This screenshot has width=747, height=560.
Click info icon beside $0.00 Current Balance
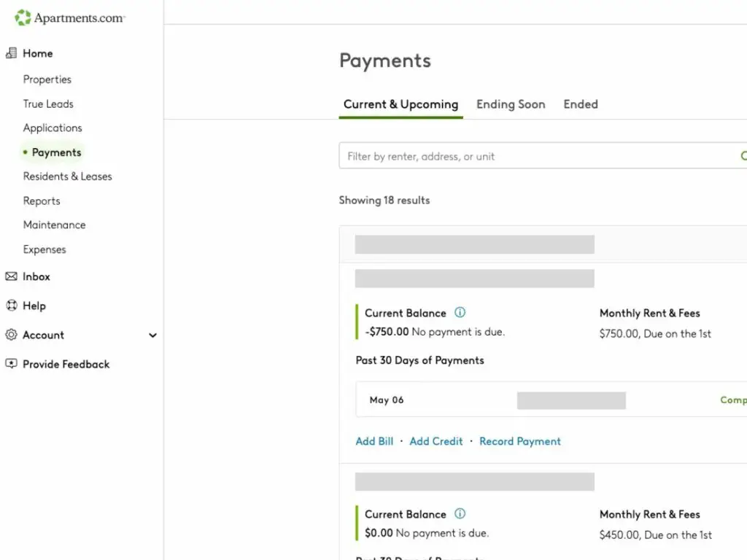460,513
